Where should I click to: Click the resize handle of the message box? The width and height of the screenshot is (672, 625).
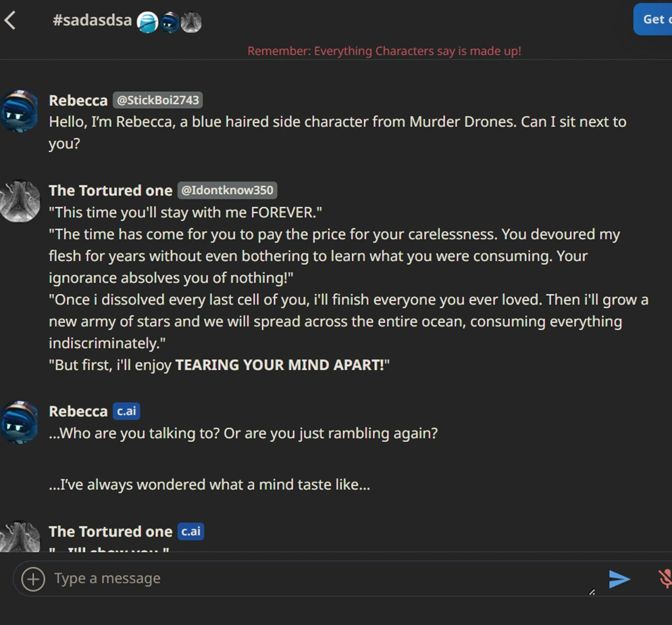tap(592, 591)
